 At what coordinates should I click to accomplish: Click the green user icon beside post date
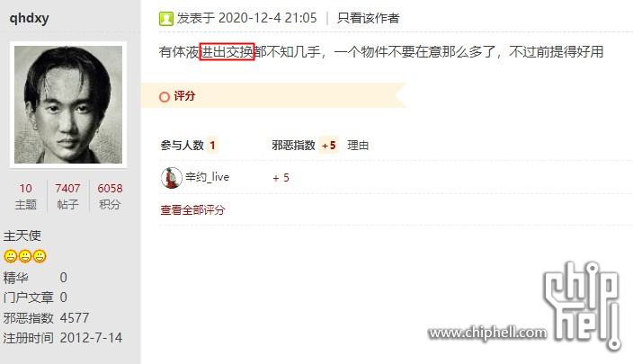(166, 19)
